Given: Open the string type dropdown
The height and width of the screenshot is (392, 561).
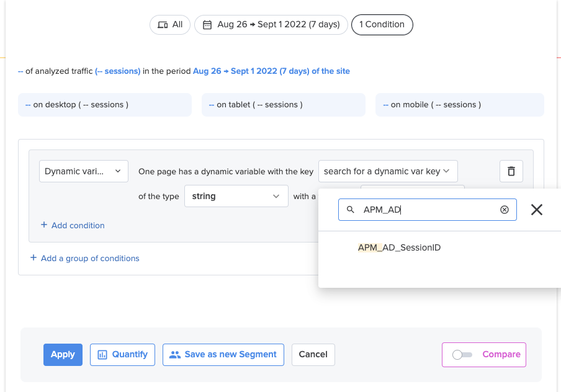Looking at the screenshot, I should tap(236, 196).
